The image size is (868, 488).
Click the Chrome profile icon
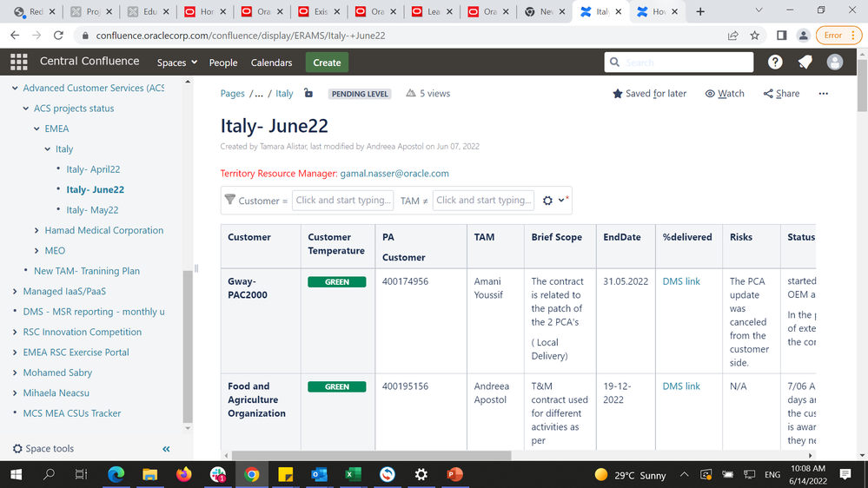803,36
